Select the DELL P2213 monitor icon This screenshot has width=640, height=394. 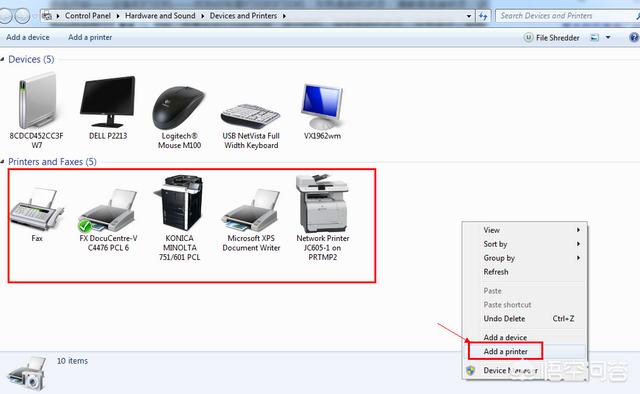pos(108,101)
